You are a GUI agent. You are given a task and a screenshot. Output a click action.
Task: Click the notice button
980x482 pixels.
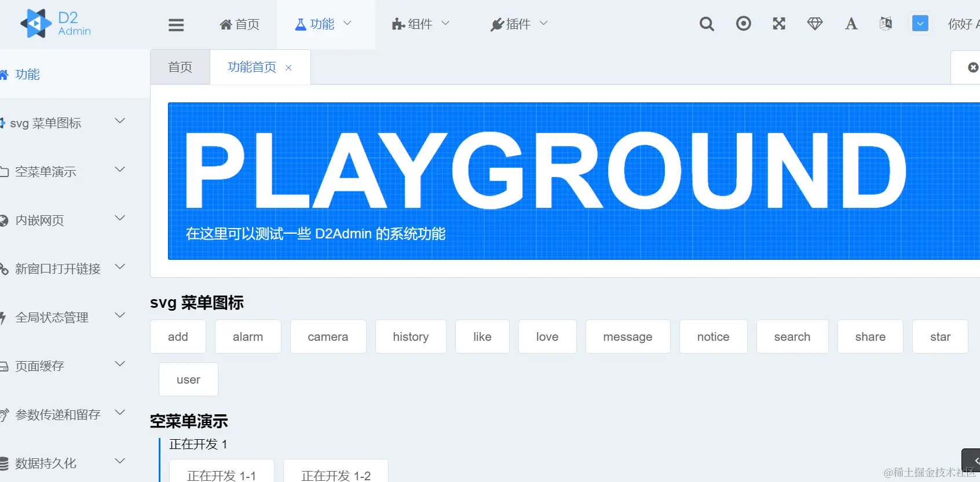point(714,337)
